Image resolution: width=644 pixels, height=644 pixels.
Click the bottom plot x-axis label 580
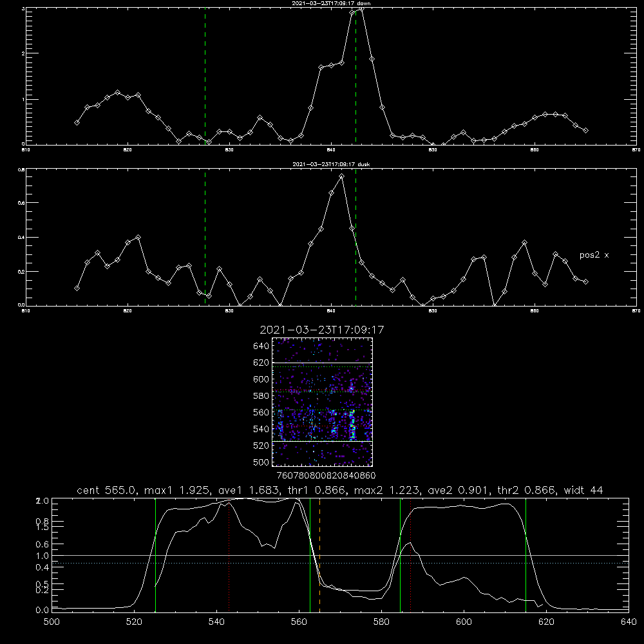point(381,622)
